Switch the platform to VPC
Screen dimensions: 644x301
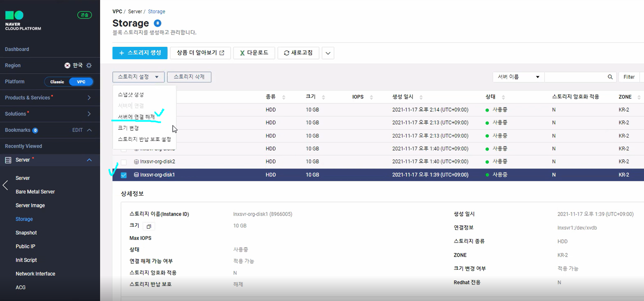tap(81, 82)
